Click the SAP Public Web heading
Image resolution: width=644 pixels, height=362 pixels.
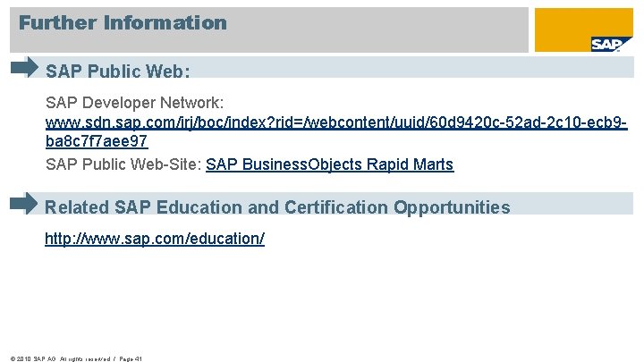tap(118, 70)
